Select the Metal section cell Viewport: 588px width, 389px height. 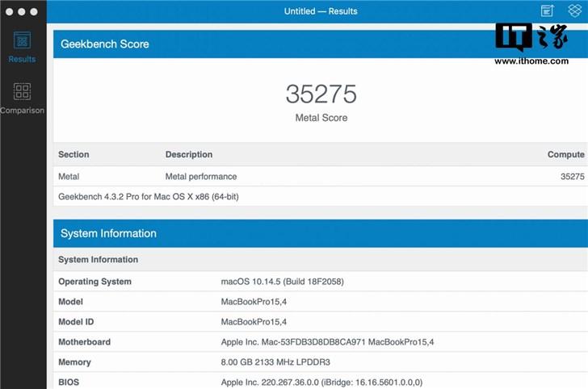[69, 177]
